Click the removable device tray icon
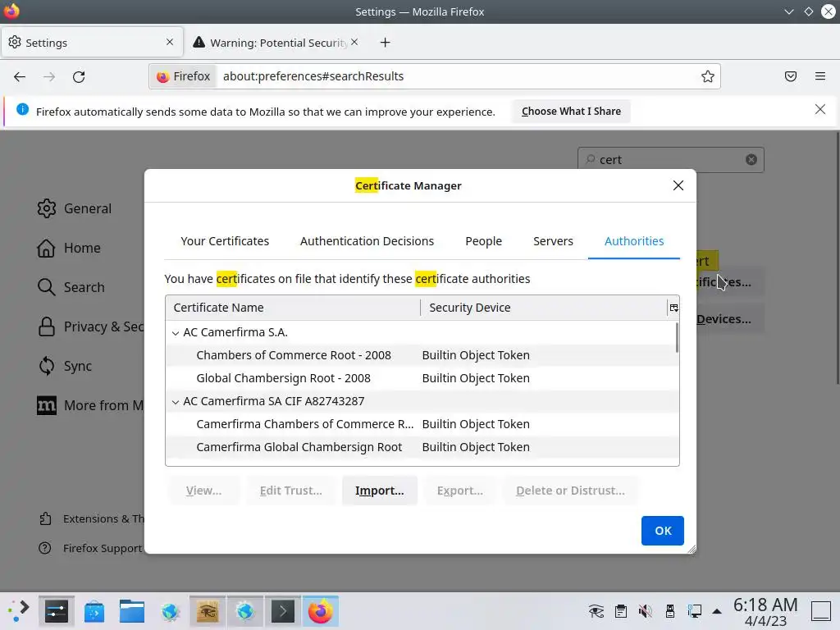The image size is (840, 630). pos(670,610)
